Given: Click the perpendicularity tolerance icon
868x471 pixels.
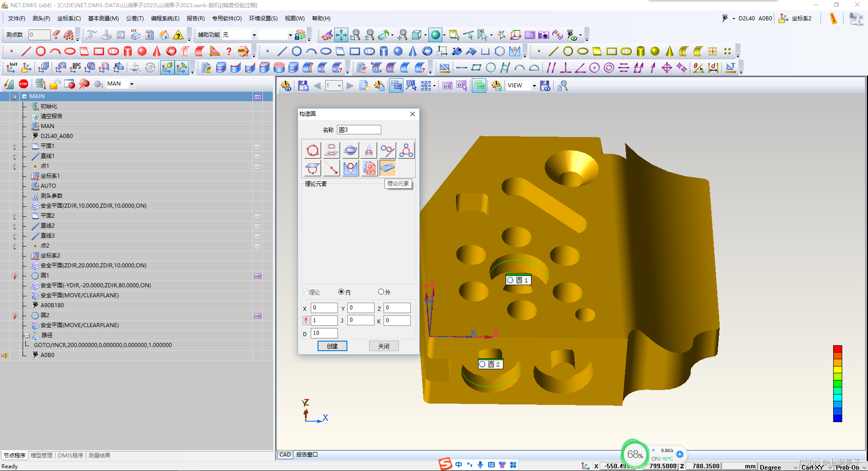Looking at the screenshot, I should click(565, 67).
